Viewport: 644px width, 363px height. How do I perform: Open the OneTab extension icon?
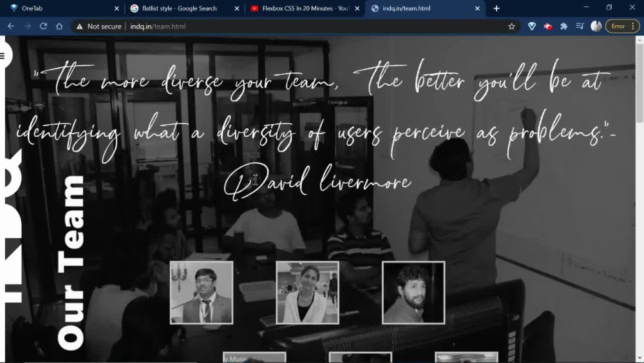pyautogui.click(x=532, y=26)
